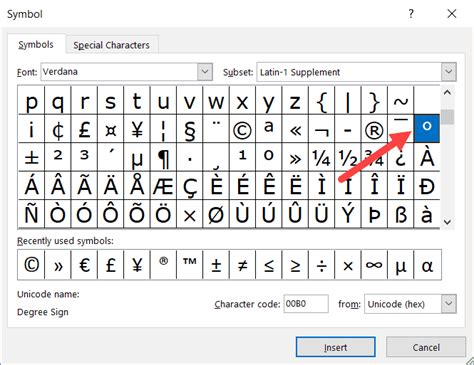
Task: Choose the inverted exclamation mark ¡
Action: tap(31, 129)
